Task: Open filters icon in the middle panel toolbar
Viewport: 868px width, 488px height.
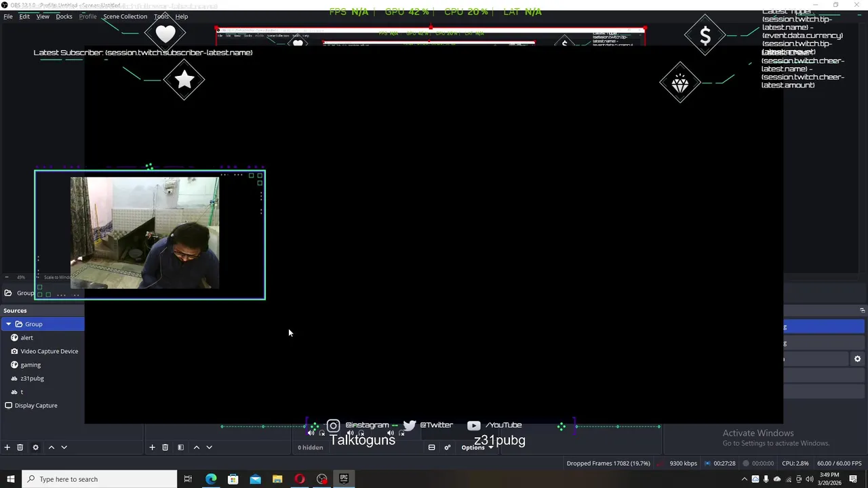Action: click(180, 447)
